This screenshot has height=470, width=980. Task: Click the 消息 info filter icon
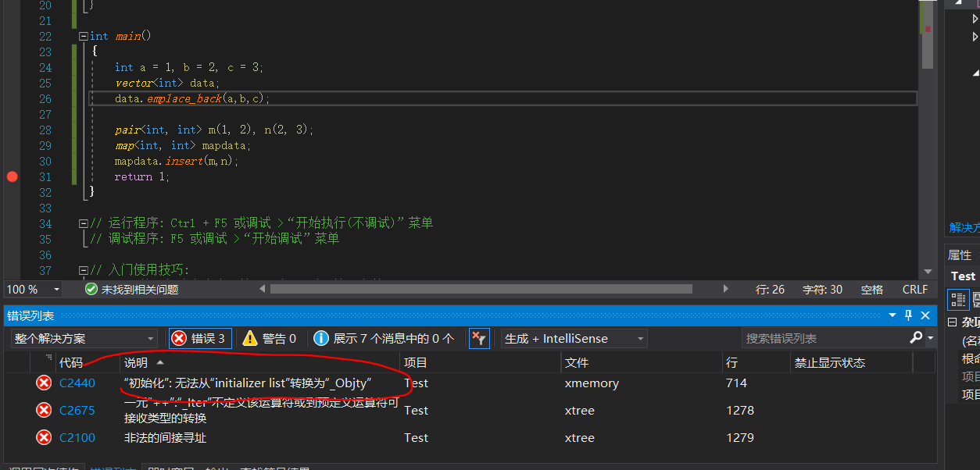coord(322,337)
